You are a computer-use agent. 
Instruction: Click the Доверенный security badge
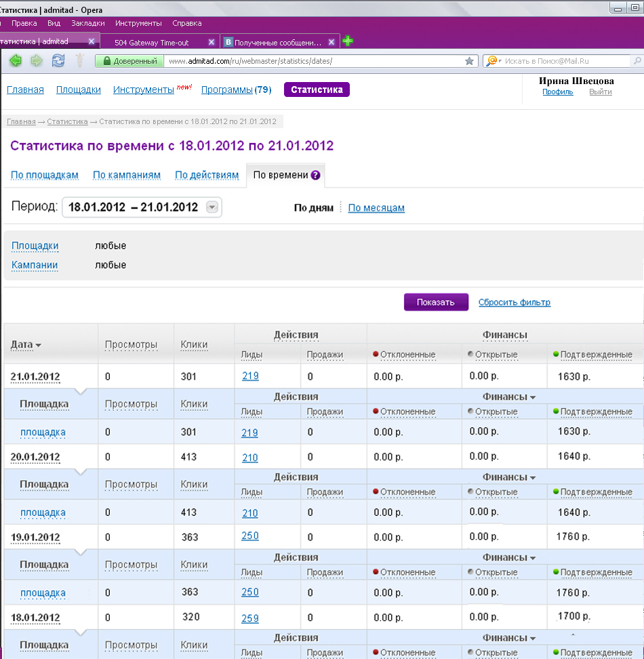129,61
